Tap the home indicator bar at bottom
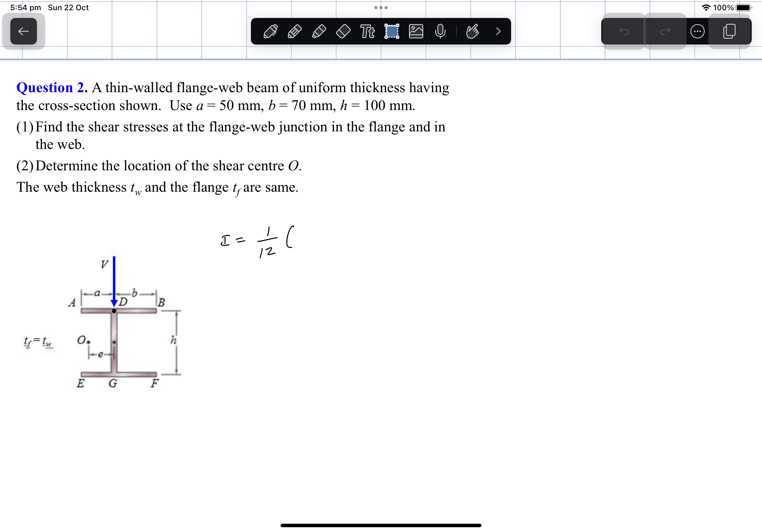 coord(381,525)
